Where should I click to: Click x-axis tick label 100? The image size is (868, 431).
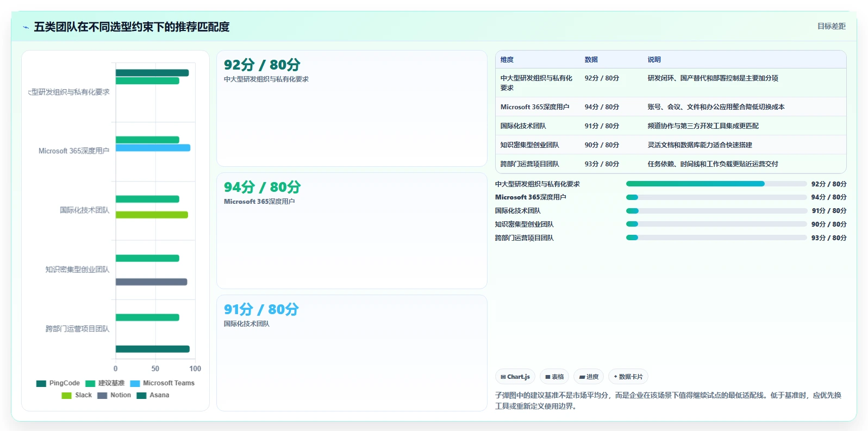[x=195, y=368]
